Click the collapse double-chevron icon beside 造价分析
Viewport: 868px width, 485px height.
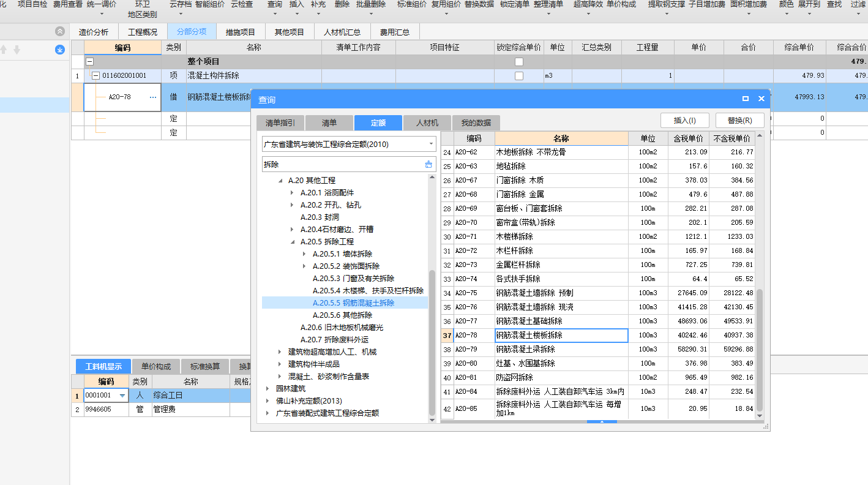click(59, 31)
